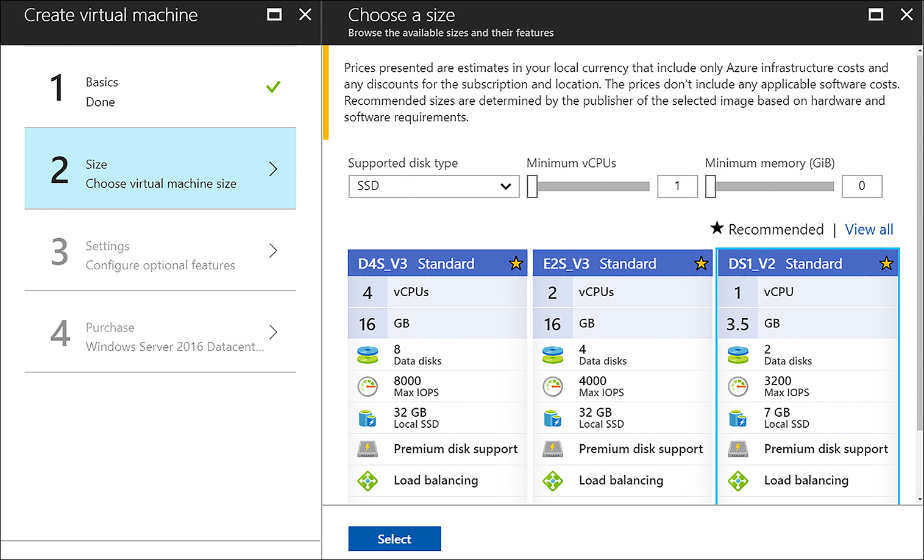Click the Select button

click(394, 539)
